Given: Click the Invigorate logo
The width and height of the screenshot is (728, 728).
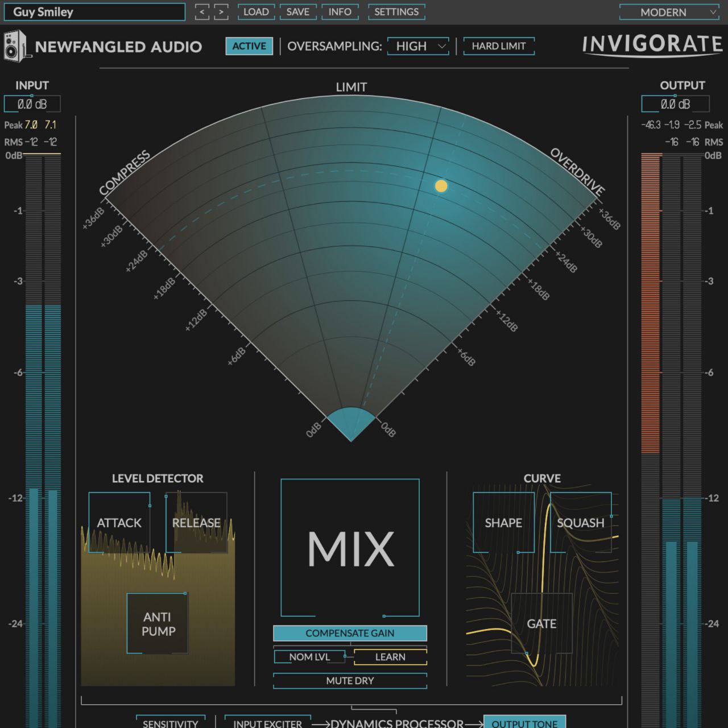Looking at the screenshot, I should (652, 45).
